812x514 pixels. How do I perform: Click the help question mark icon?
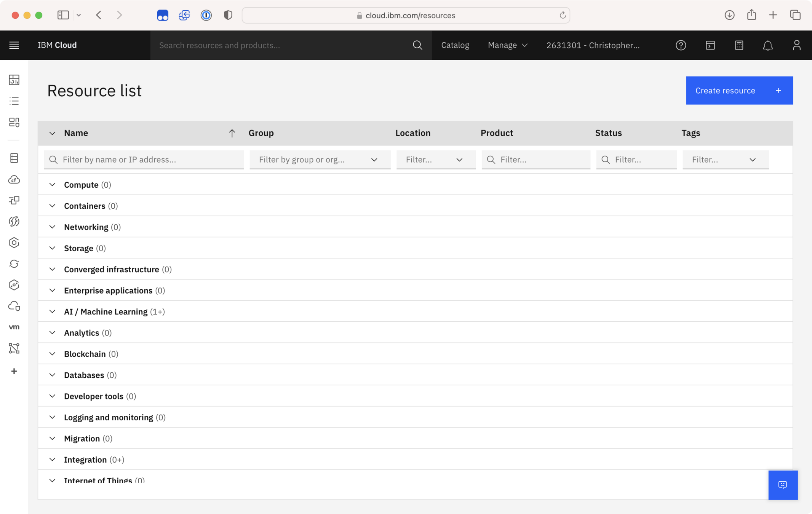tap(681, 45)
